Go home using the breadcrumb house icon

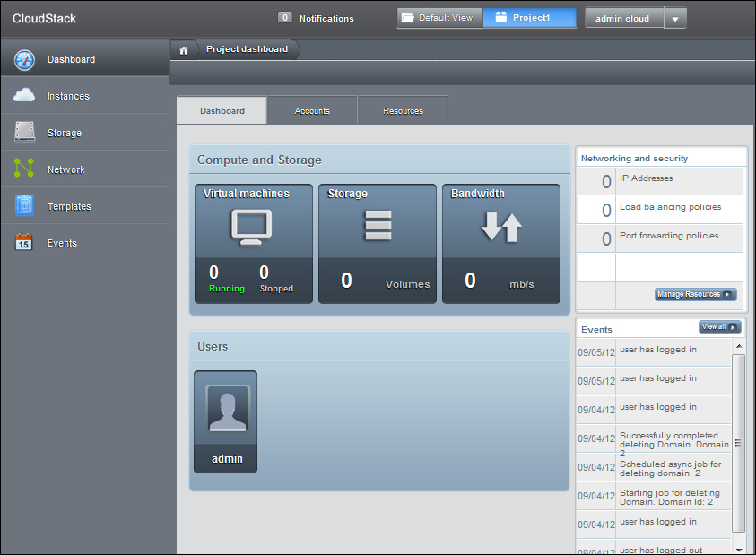(x=183, y=50)
